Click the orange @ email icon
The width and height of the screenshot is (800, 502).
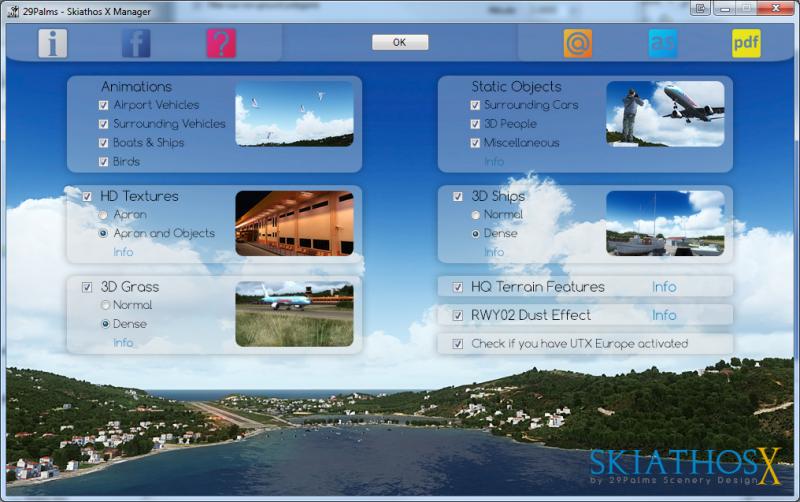[578, 43]
